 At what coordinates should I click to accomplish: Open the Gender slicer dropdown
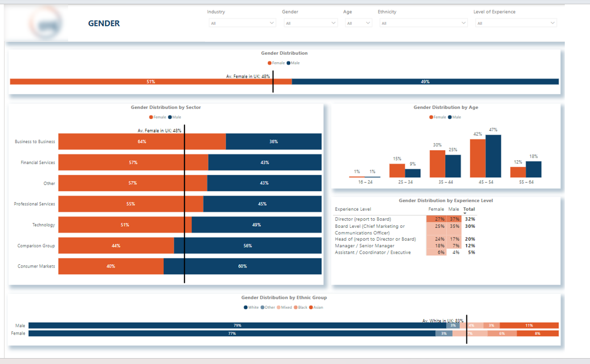point(310,23)
